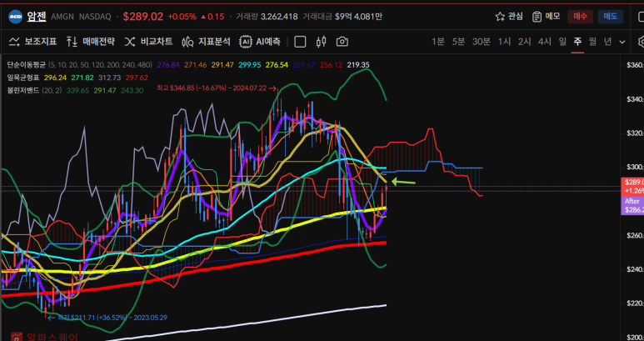
Task: Click moving average value 276.84
Action: pyautogui.click(x=168, y=65)
